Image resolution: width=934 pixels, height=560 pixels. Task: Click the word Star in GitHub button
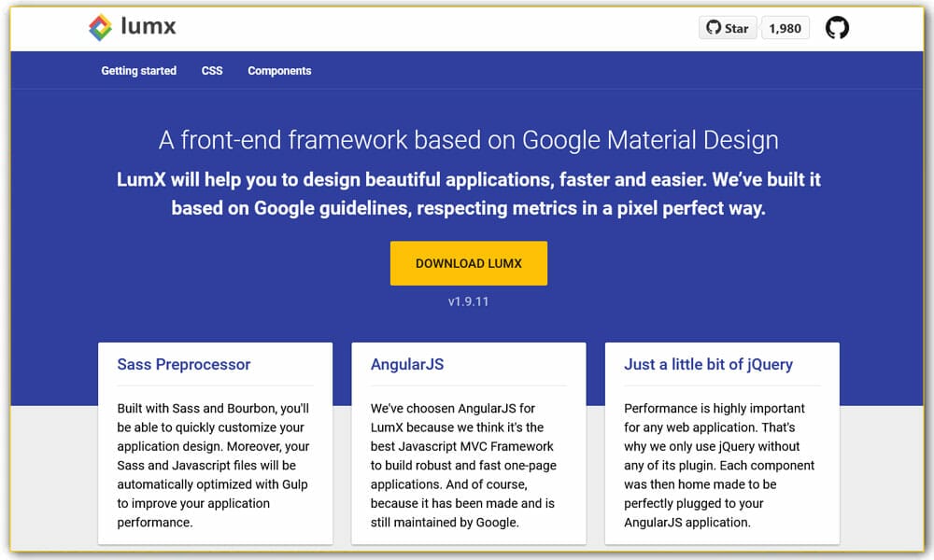point(737,28)
